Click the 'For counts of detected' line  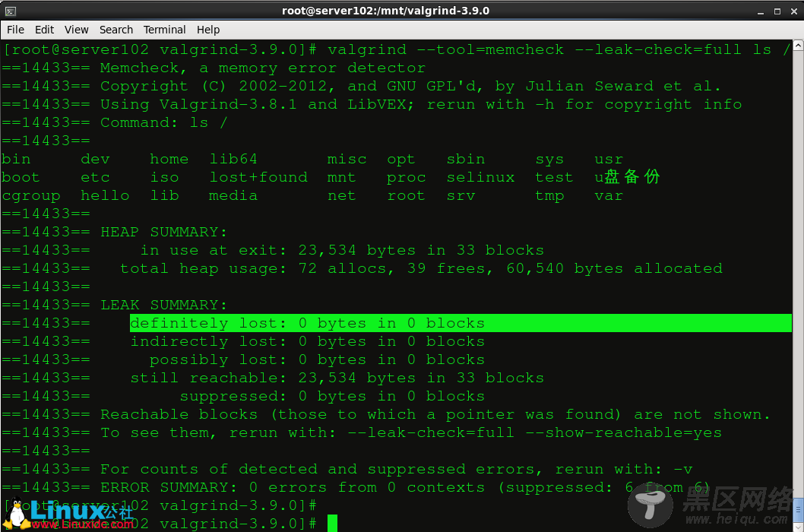click(397, 470)
